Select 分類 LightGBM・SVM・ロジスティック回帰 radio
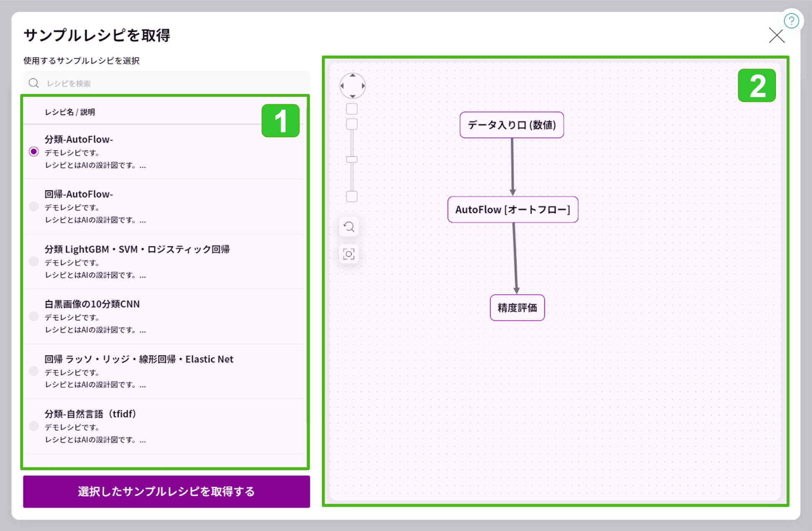This screenshot has height=531, width=812. tap(34, 262)
